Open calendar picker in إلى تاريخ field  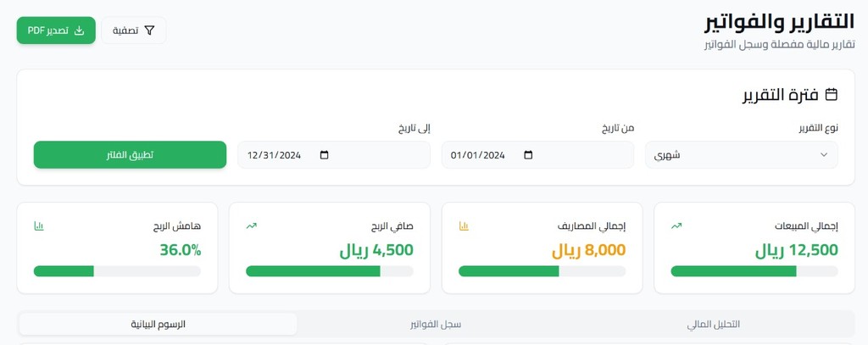[x=325, y=155]
